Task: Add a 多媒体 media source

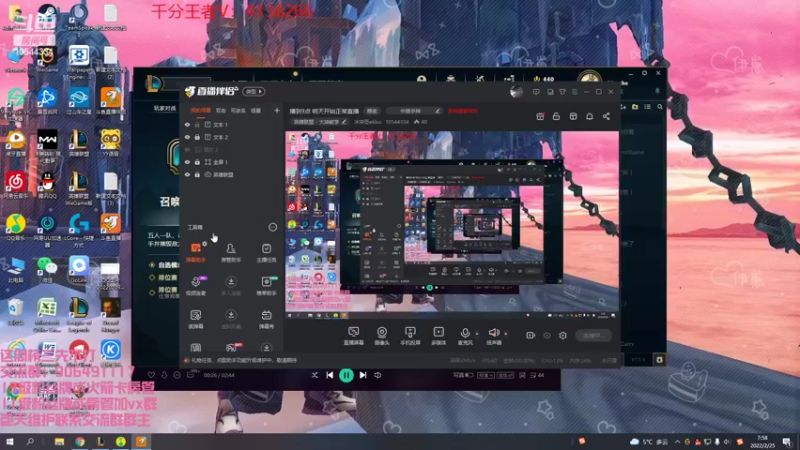Action: [x=438, y=336]
